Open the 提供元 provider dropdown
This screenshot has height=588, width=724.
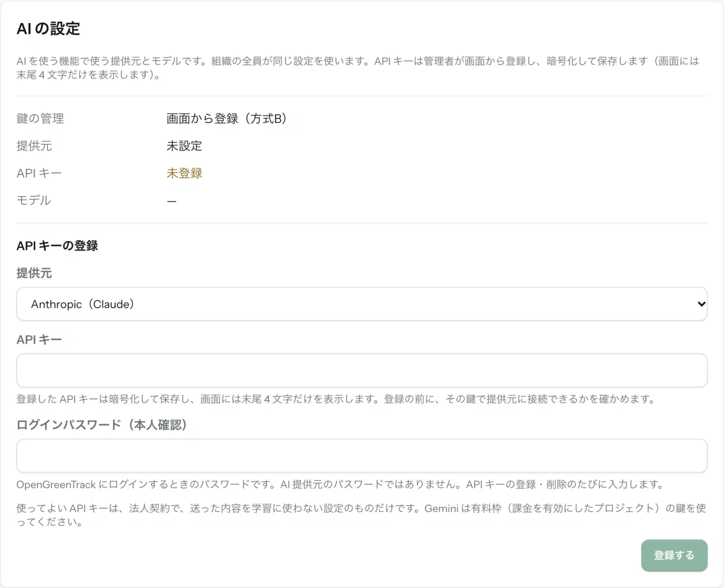(x=362, y=304)
